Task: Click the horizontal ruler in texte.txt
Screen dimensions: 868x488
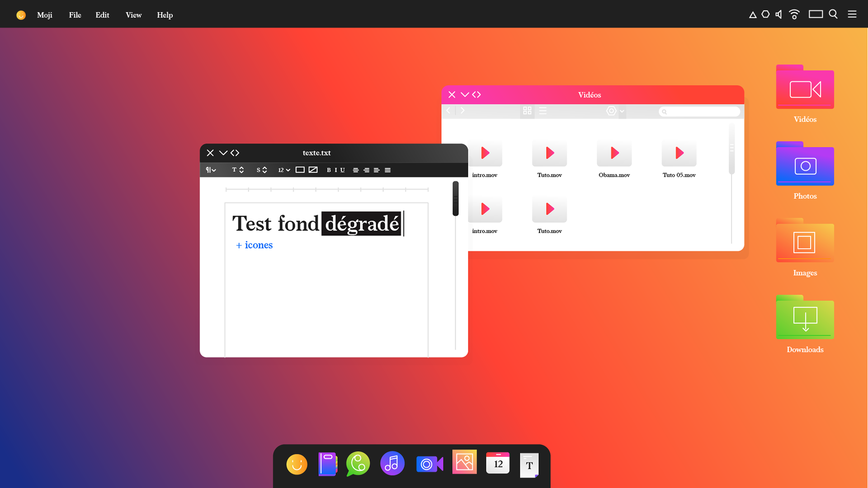Action: (x=327, y=189)
